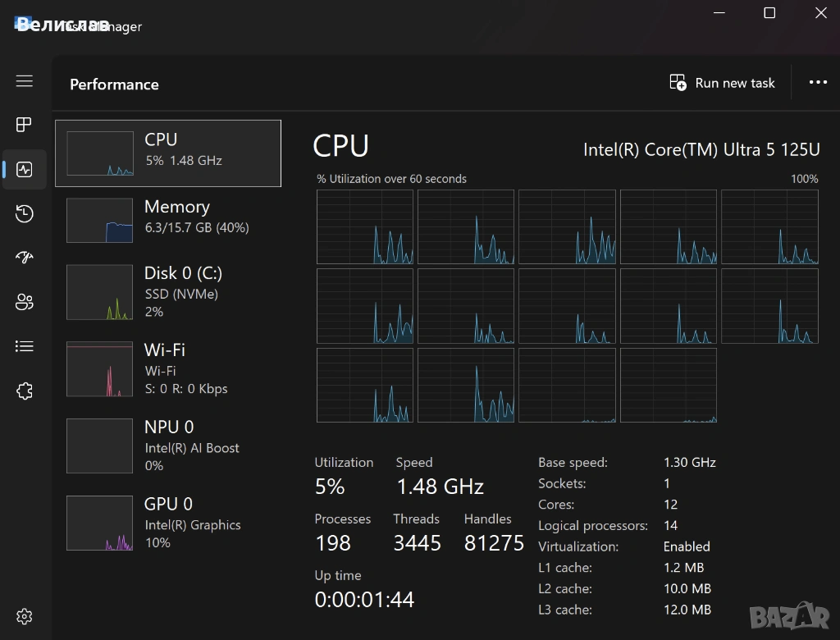Click the first logical processor graph
Screen dimensions: 840x640
click(365, 227)
